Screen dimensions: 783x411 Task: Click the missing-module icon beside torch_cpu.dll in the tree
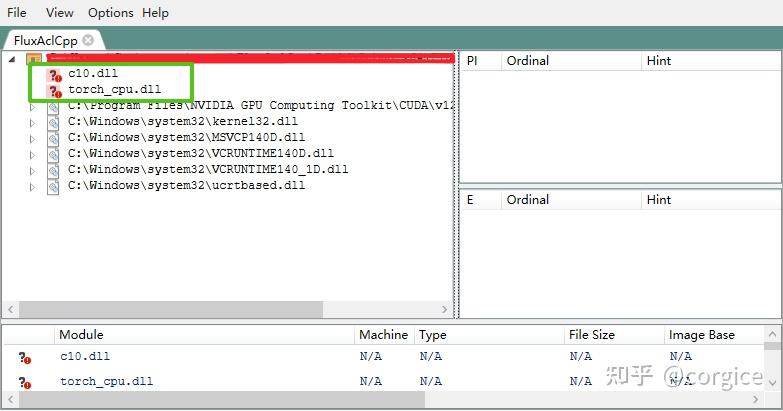[54, 91]
